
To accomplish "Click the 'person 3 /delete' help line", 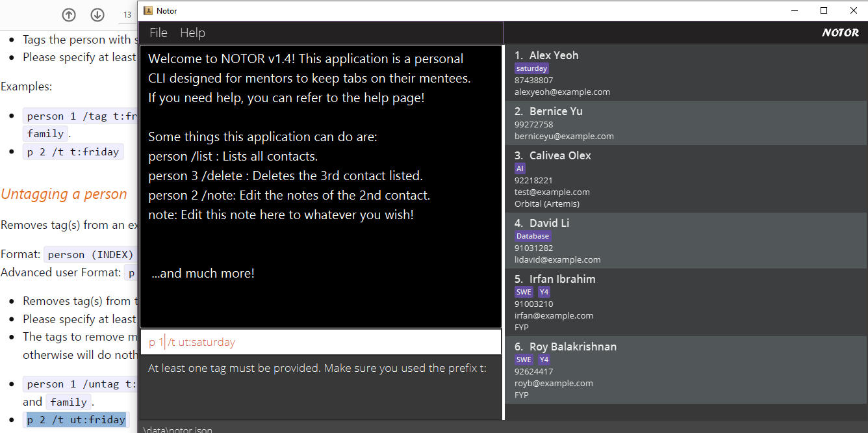I will pyautogui.click(x=285, y=176).
